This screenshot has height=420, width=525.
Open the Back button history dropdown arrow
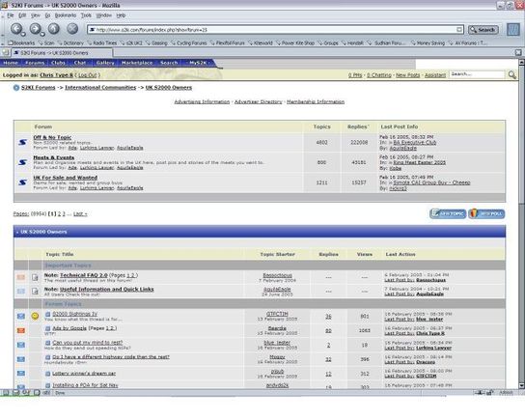[x=23, y=34]
